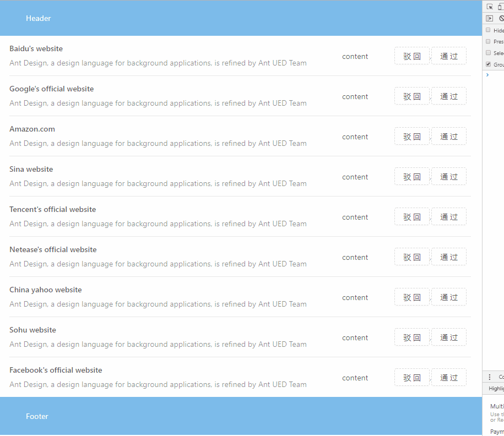
Task: Click 通过 for the Amazon.com item
Action: 449,136
